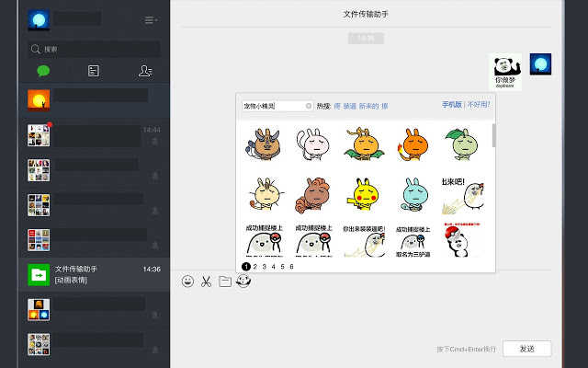Click the sender avatar beside the sticker message
The image size is (588, 368).
point(540,64)
